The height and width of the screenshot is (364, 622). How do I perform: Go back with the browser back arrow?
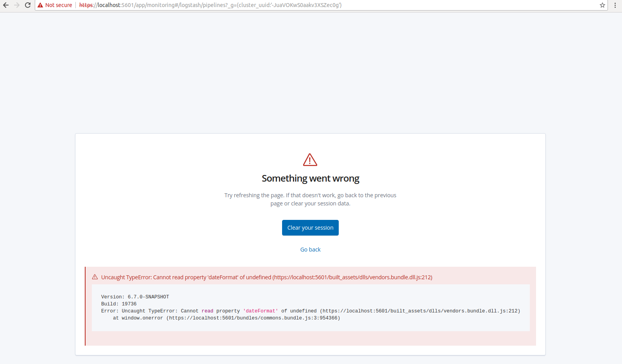pos(6,5)
